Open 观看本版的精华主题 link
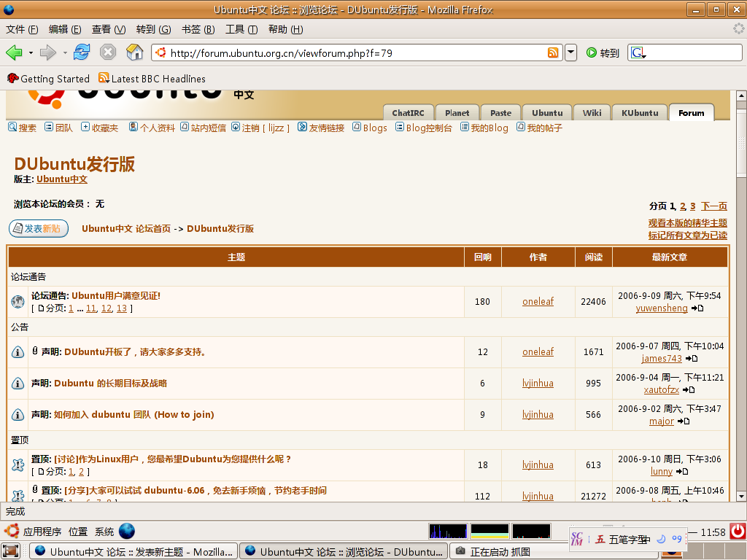The width and height of the screenshot is (747, 560). [x=687, y=223]
